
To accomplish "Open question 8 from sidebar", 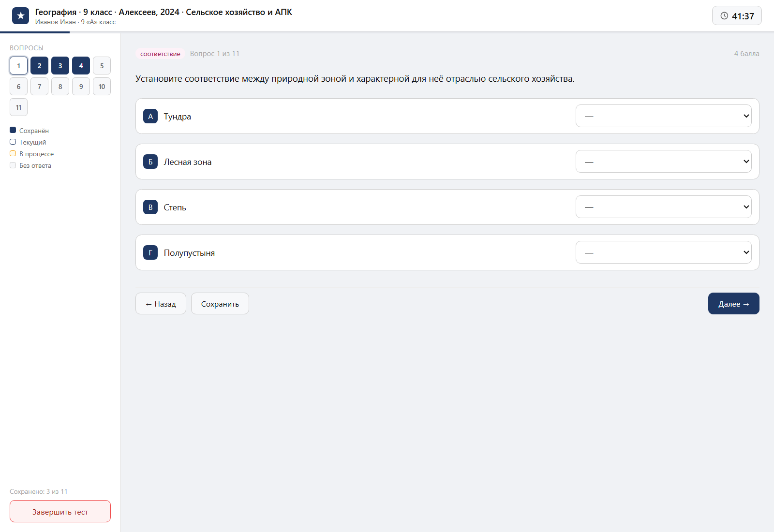I will (x=60, y=87).
